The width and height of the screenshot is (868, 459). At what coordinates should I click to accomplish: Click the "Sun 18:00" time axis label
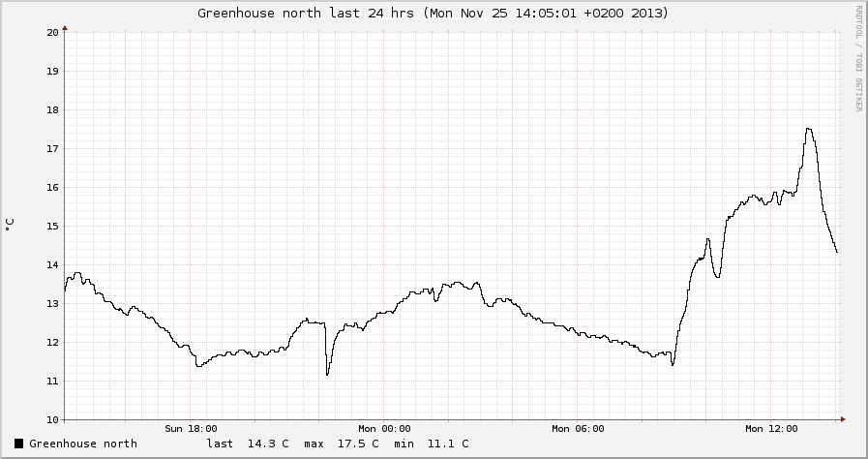point(191,429)
